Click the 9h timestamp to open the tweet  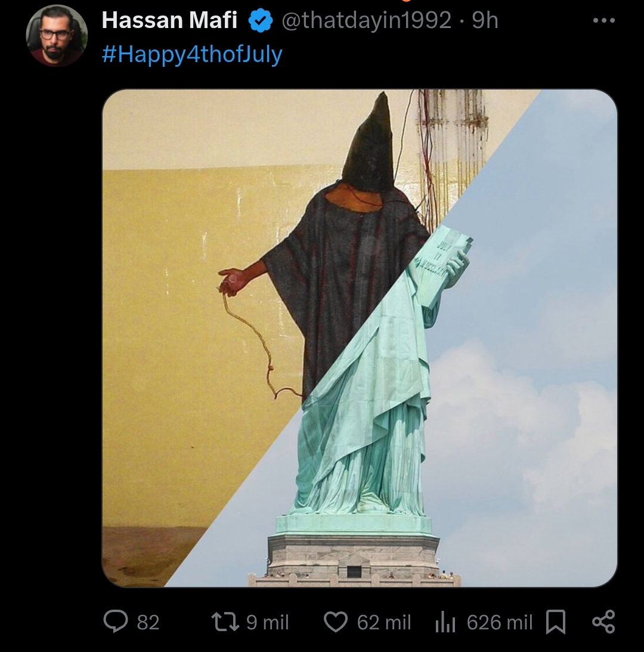485,20
